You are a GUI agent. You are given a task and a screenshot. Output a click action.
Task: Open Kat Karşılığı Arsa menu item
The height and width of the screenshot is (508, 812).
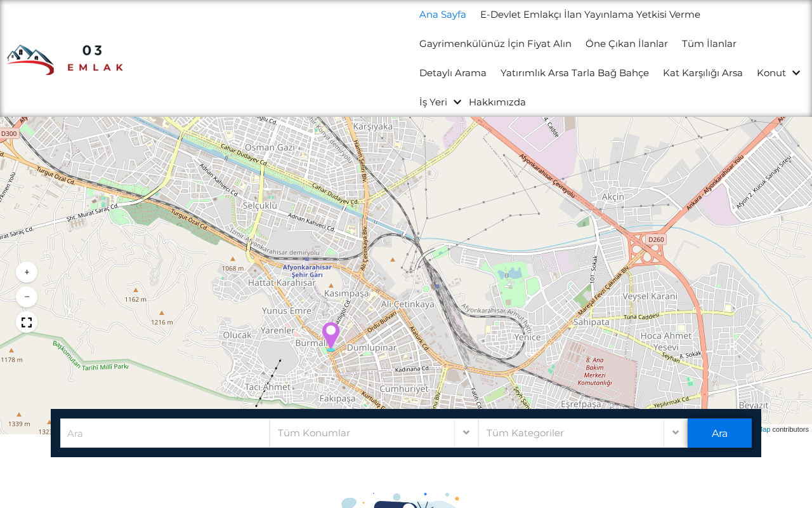(x=703, y=73)
